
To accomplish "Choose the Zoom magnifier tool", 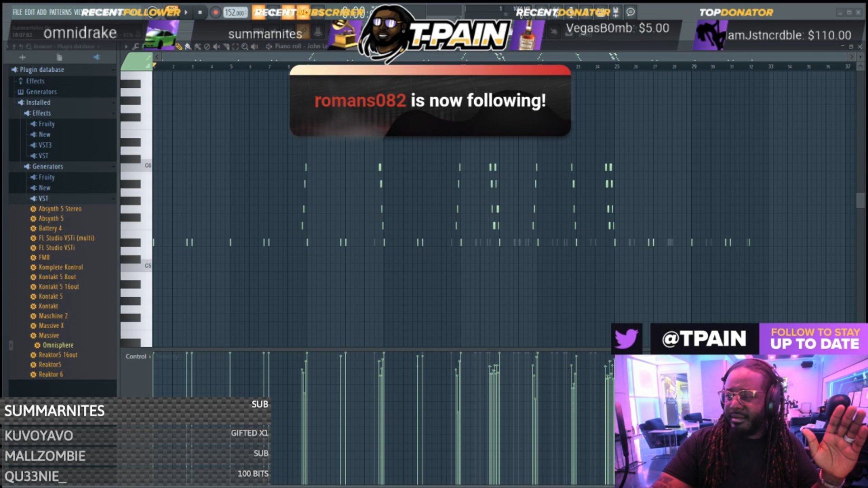I will [245, 47].
